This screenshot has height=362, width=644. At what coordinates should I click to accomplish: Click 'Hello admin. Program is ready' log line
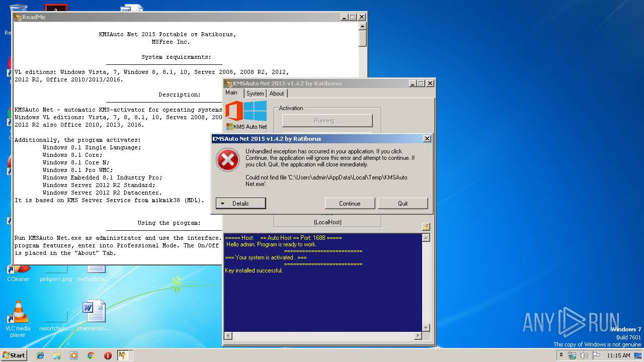tap(271, 244)
